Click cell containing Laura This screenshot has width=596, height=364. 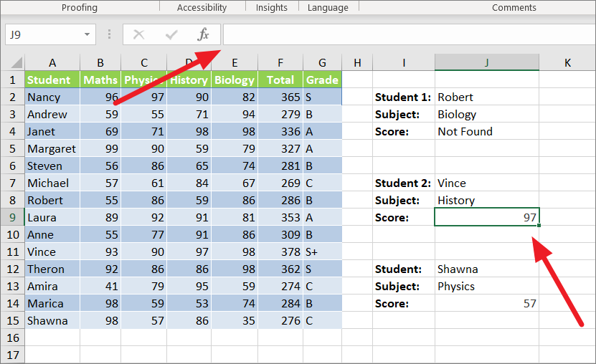click(x=52, y=218)
